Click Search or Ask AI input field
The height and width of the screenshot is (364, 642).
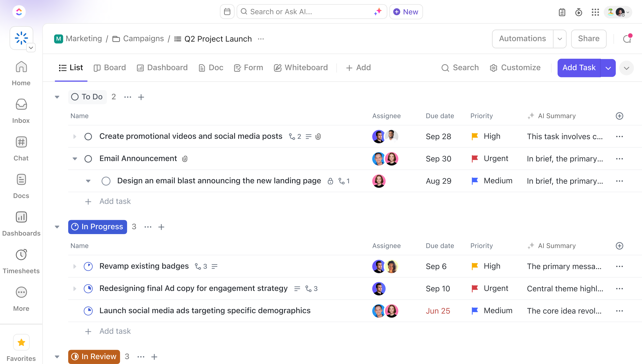pos(309,12)
